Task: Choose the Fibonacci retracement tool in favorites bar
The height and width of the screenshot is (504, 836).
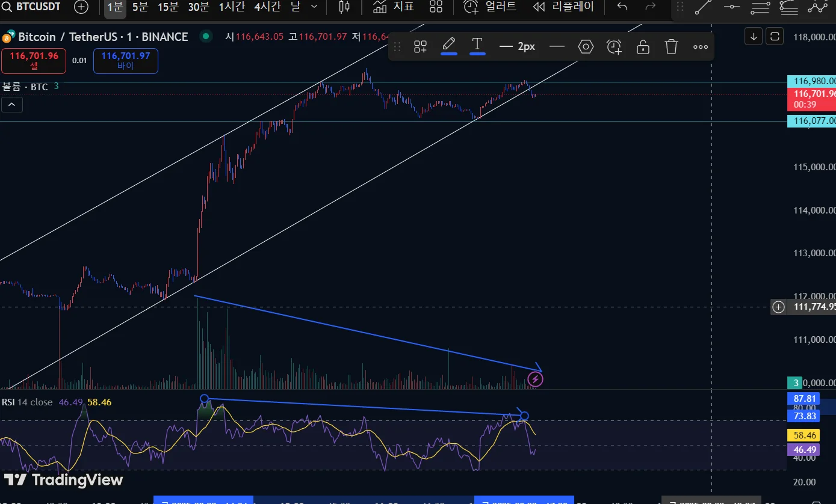Action: pyautogui.click(x=788, y=7)
